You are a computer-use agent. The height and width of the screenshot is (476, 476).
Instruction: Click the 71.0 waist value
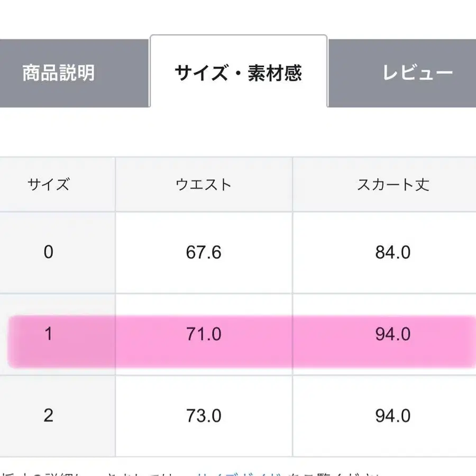204,334
